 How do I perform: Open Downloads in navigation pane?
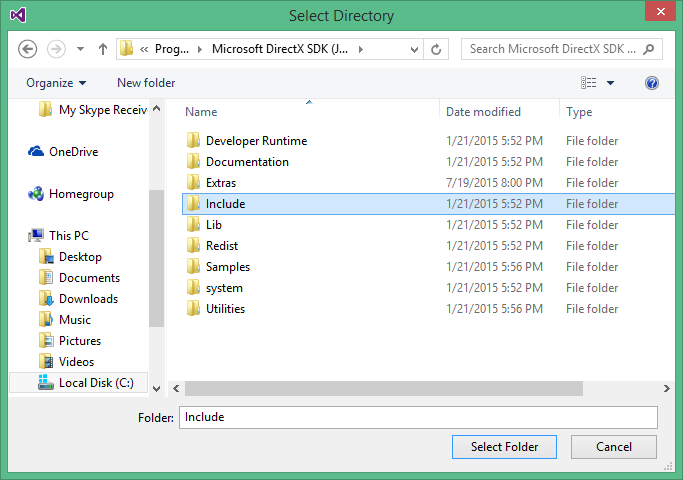[x=78, y=299]
